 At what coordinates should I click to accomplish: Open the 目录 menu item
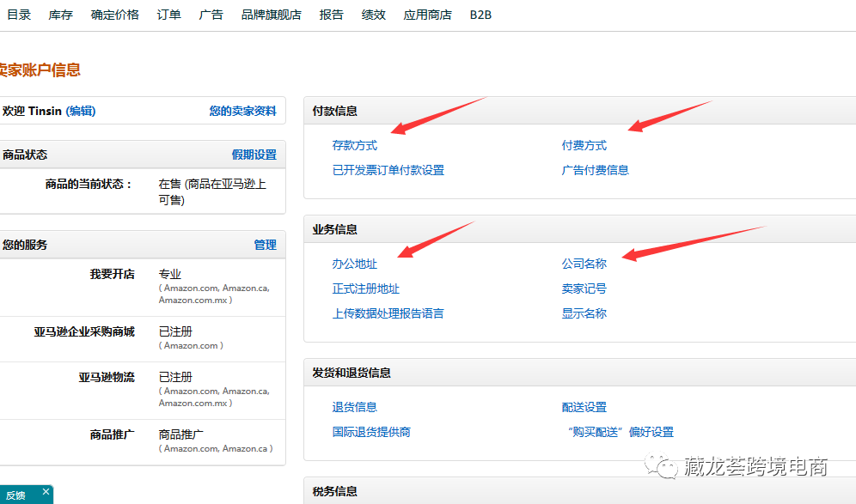[x=18, y=14]
